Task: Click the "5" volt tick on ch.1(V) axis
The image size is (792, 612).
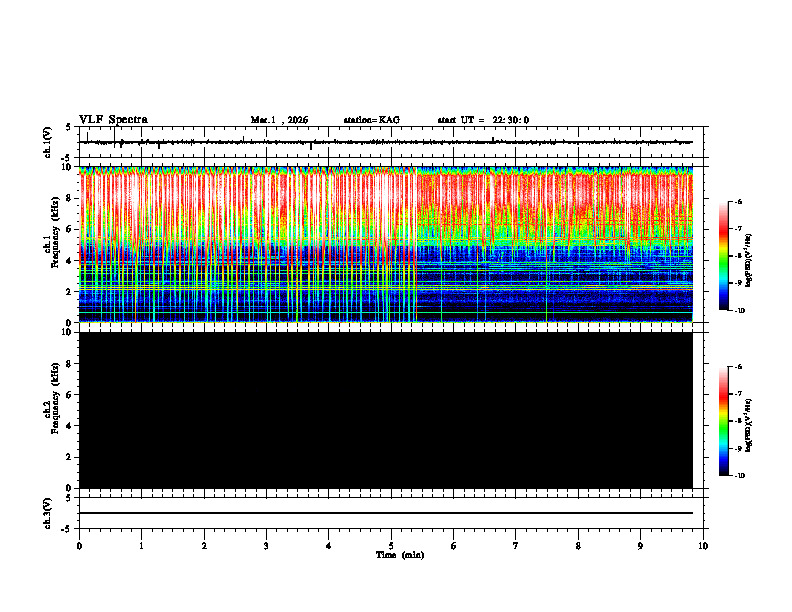Action: point(70,128)
